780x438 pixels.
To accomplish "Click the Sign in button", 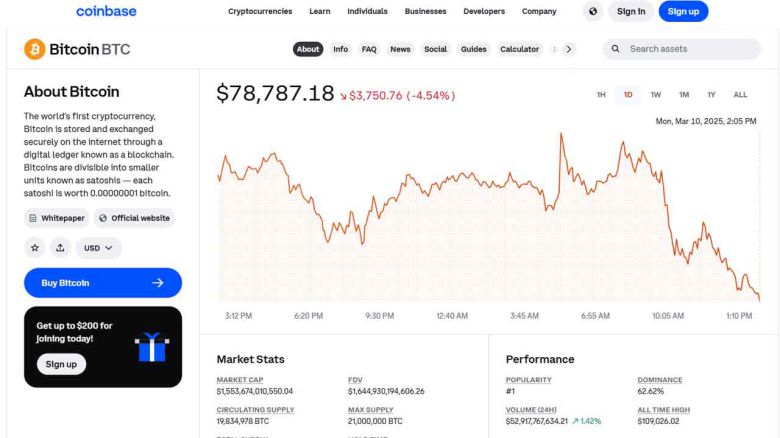I will pyautogui.click(x=632, y=12).
